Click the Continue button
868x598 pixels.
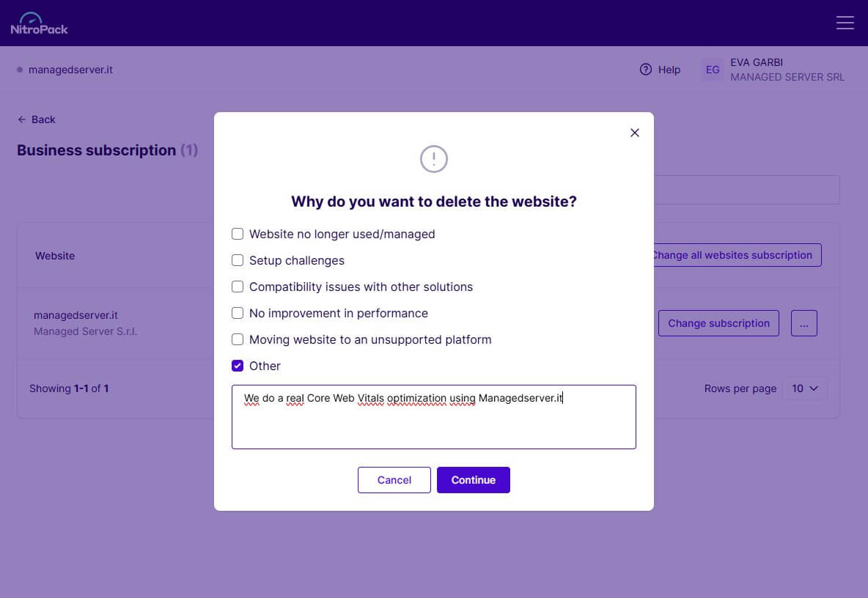[474, 480]
